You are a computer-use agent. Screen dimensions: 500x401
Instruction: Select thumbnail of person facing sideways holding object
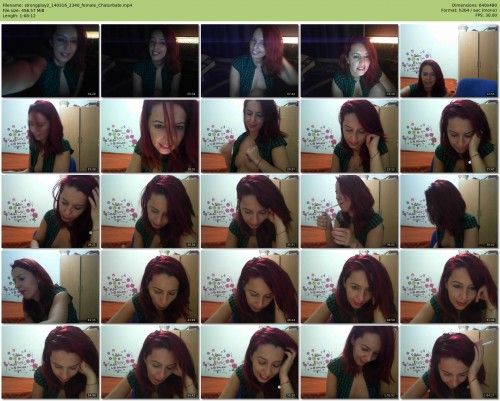click(x=349, y=211)
